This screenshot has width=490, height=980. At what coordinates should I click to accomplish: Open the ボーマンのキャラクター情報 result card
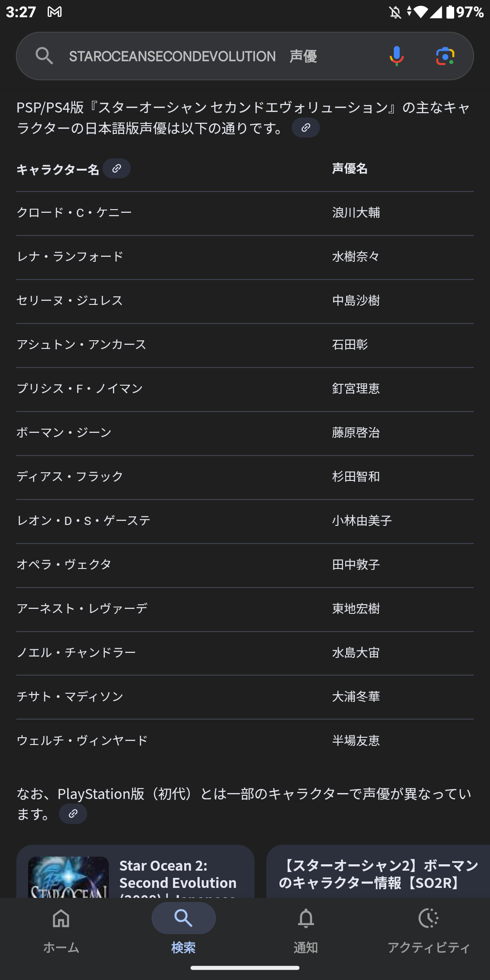point(378,874)
